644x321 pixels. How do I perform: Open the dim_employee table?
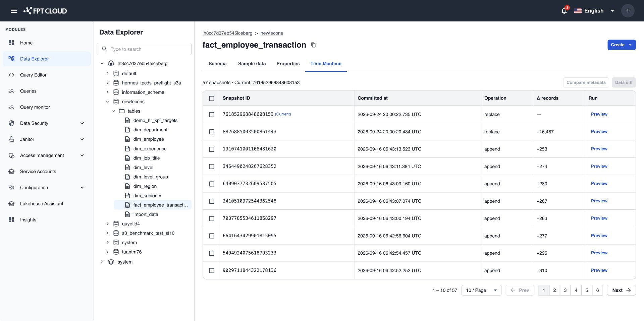click(x=149, y=139)
